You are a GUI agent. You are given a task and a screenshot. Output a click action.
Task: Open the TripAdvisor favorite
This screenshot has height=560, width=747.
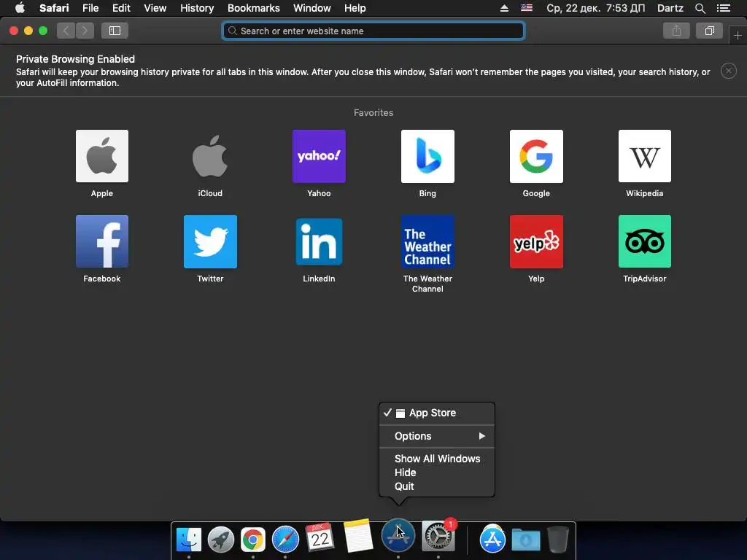(645, 241)
